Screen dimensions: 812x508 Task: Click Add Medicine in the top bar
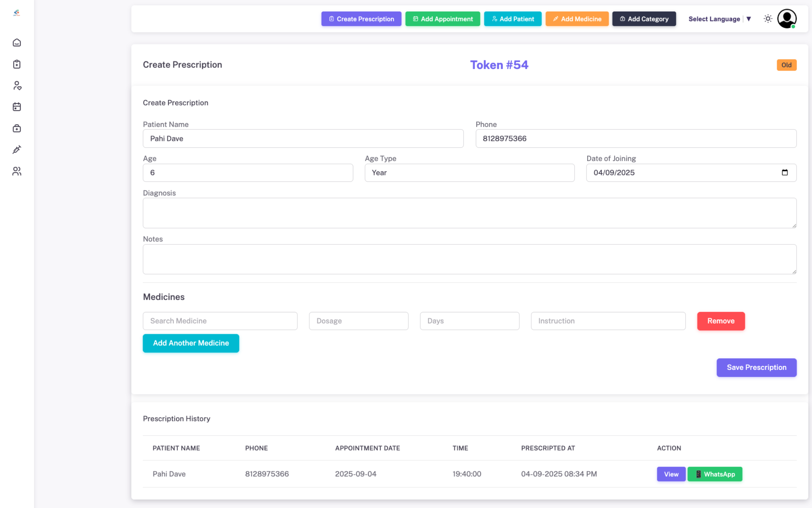pos(576,19)
